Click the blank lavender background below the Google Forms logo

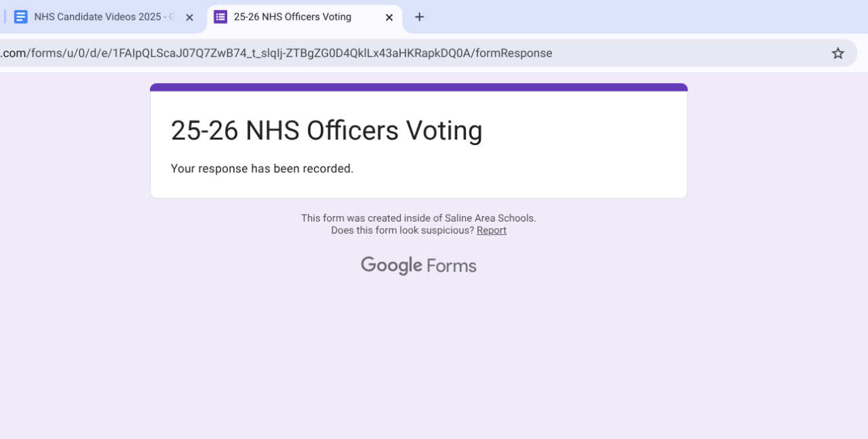(418, 352)
